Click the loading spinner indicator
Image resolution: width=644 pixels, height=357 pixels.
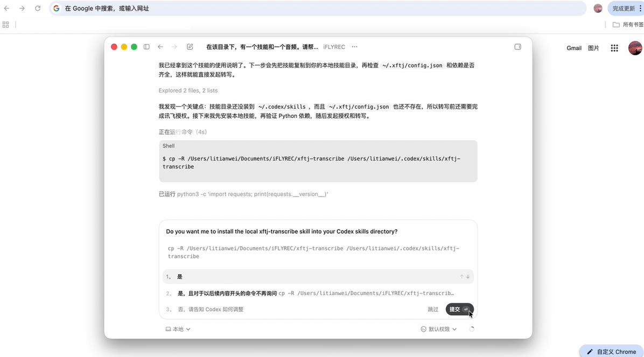(x=472, y=329)
